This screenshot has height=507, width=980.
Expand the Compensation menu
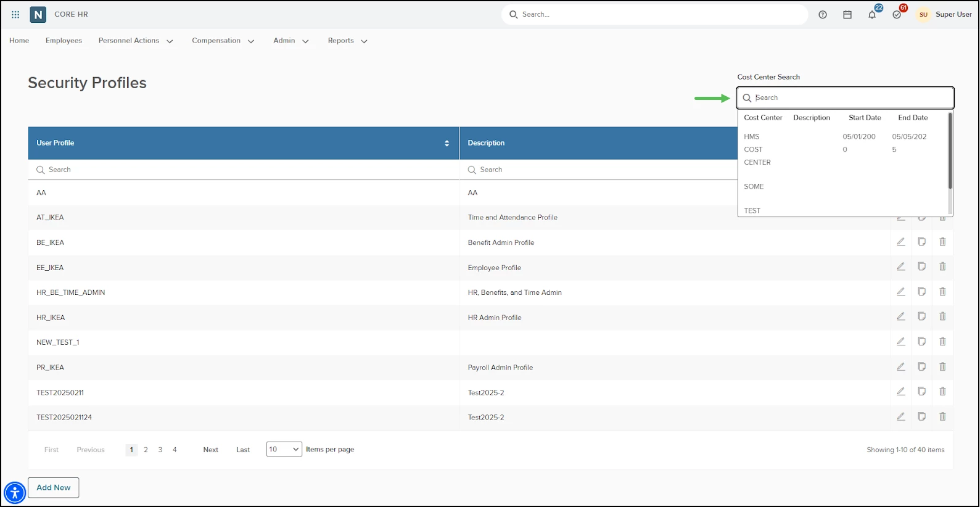(223, 41)
